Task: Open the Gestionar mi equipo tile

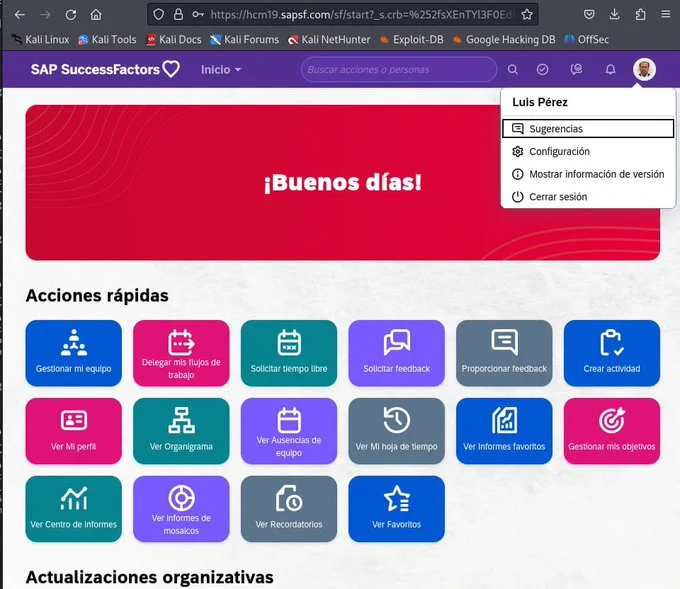Action: pyautogui.click(x=73, y=353)
